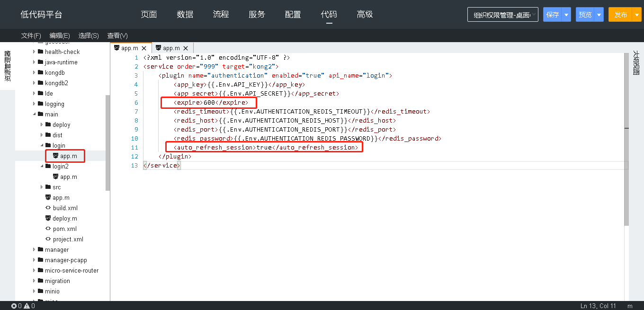The image size is (644, 310).
Task: Expand the src folder under main
Action: (x=42, y=187)
